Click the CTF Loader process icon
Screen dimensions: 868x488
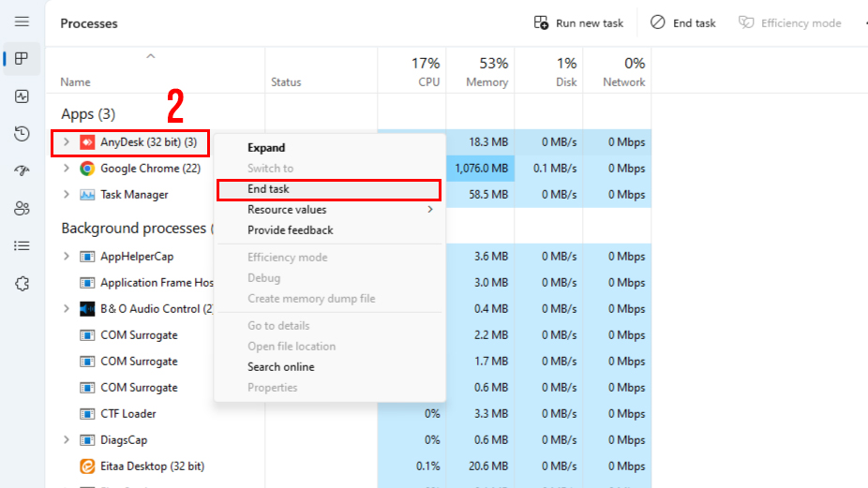pos(87,414)
